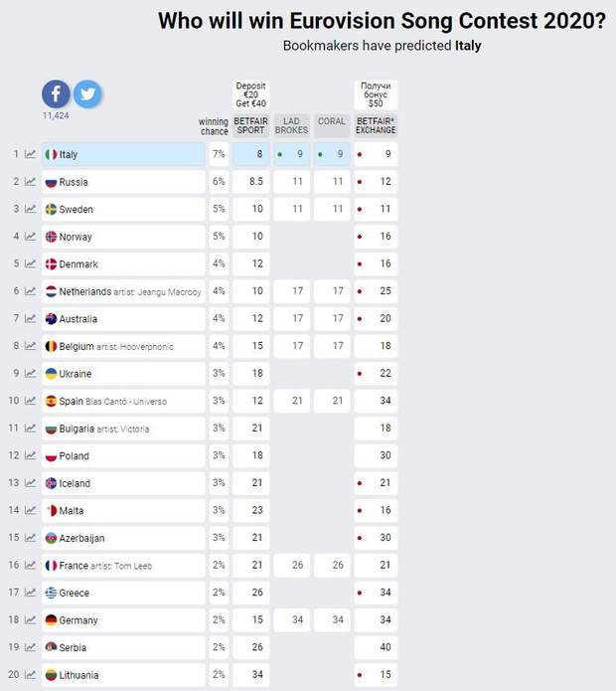Select the Coral column header
616x691 pixels.
(332, 121)
